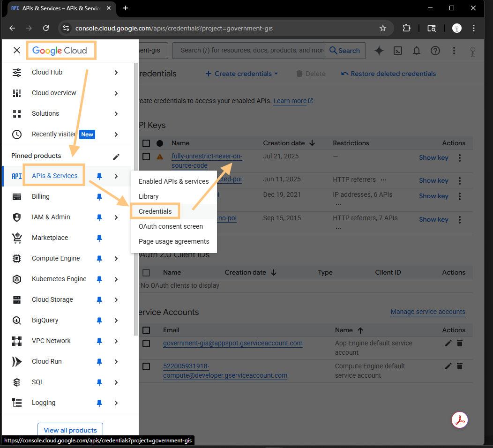Open Recently visited item
Image resolution: width=493 pixels, height=448 pixels.
click(54, 134)
